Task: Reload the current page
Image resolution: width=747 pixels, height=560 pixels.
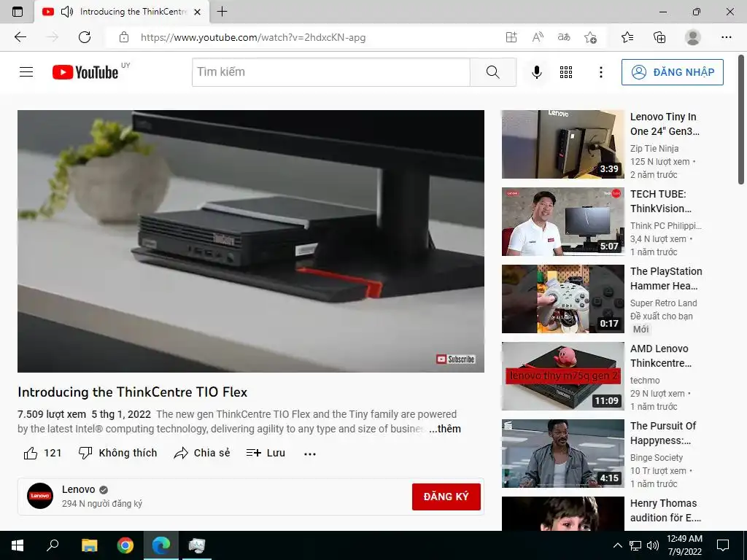Action: click(x=85, y=37)
